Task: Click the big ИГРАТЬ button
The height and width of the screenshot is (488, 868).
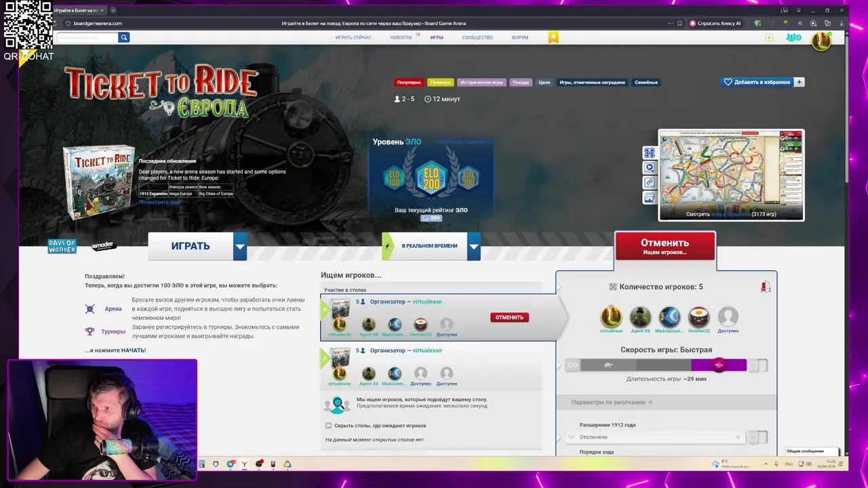Action: pyautogui.click(x=191, y=247)
